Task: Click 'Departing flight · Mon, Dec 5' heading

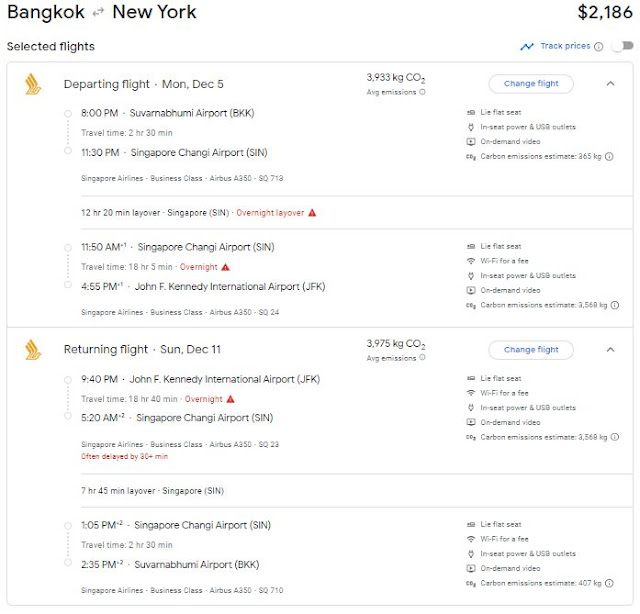Action: (144, 84)
